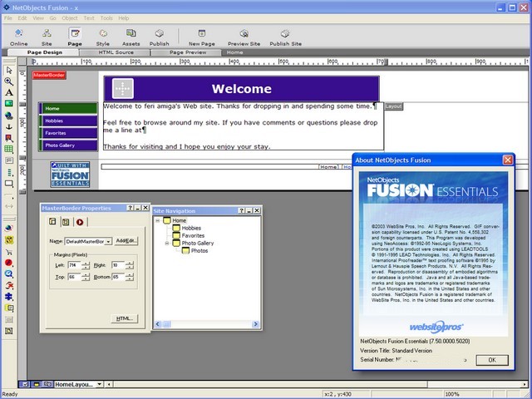Increase the Left margin stepper

(x=86, y=263)
